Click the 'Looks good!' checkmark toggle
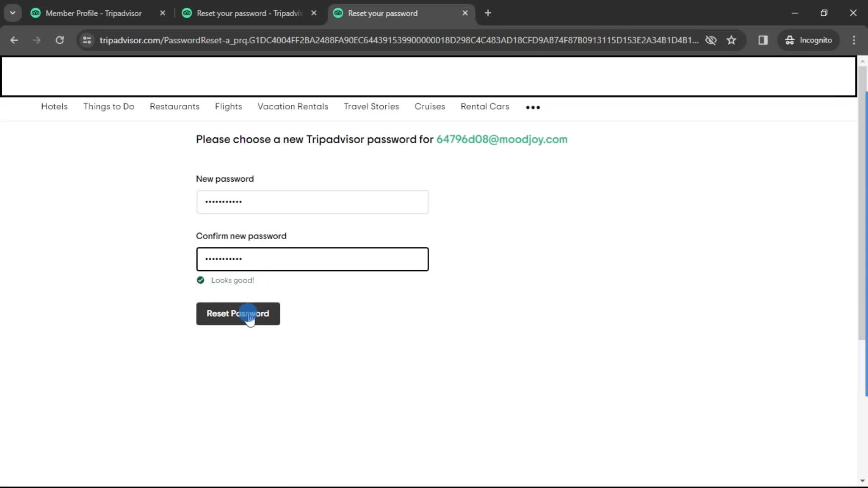 coord(200,280)
